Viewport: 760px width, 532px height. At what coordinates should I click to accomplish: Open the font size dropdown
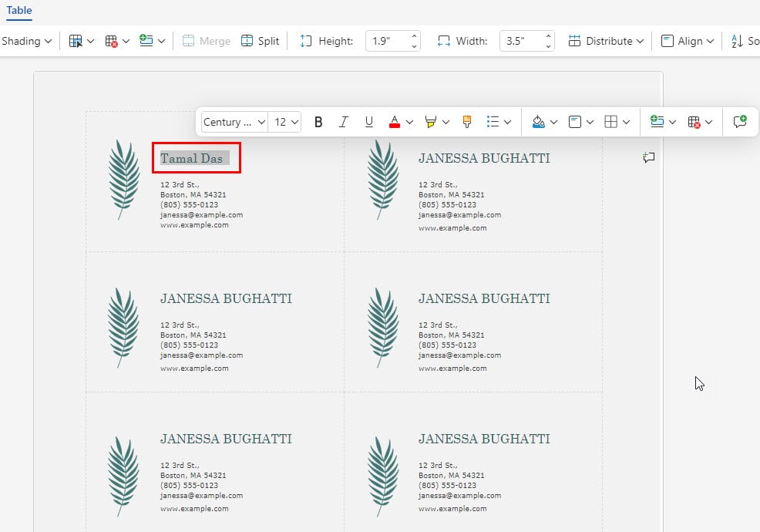click(286, 122)
